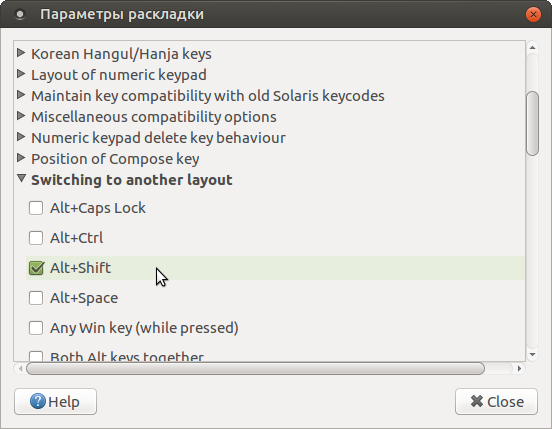Tick the Alt+Space checkbox

36,298
